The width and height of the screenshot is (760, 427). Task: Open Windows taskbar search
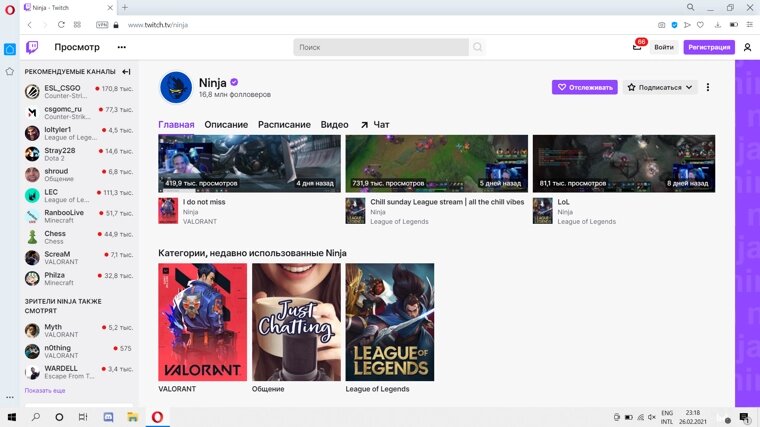pos(35,417)
